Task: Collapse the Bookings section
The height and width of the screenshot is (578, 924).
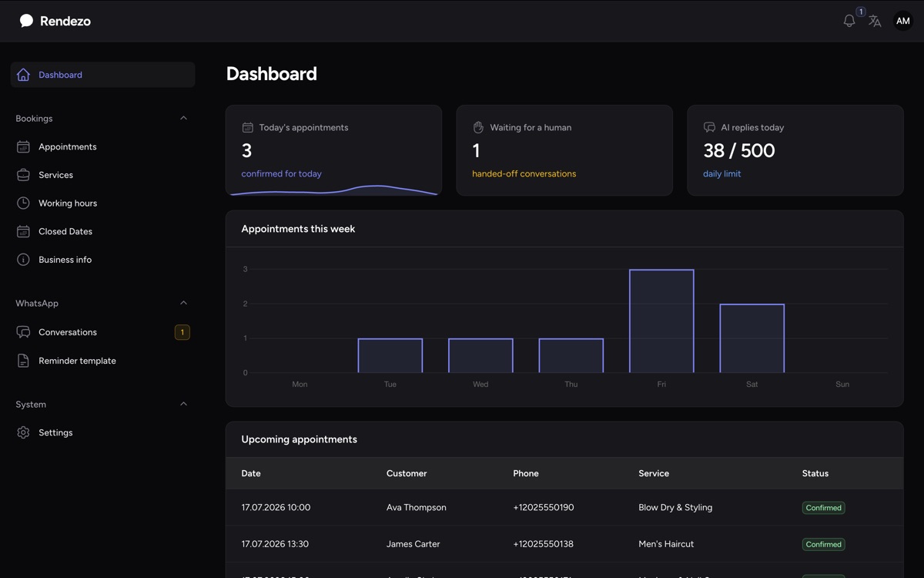Action: click(183, 118)
